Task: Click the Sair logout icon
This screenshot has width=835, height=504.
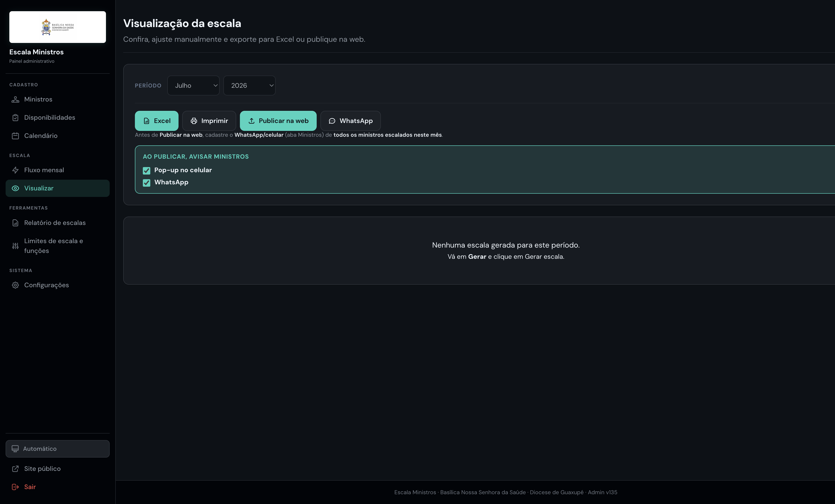Action: click(15, 487)
